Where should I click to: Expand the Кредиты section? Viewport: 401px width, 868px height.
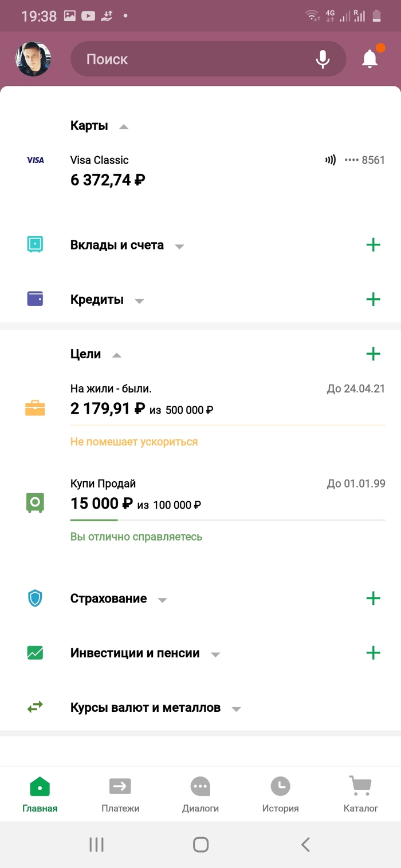coord(139,301)
